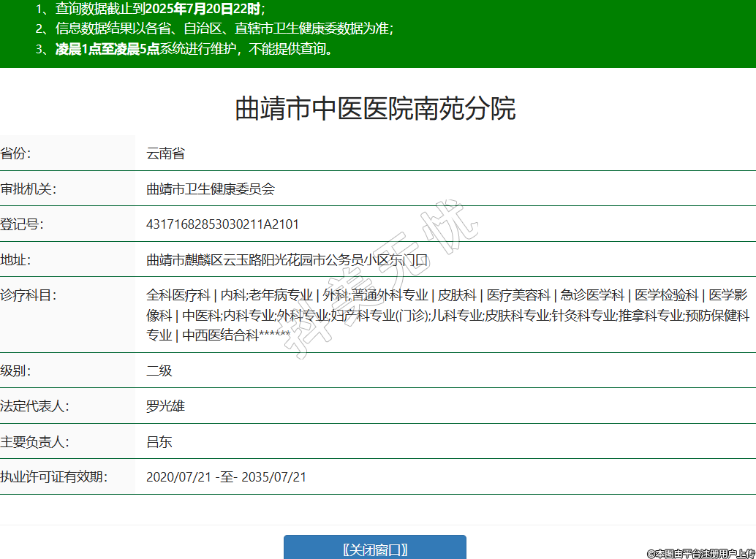The width and height of the screenshot is (756, 559).
Task: Click the 诊疗科目 row label
Action: (x=28, y=295)
